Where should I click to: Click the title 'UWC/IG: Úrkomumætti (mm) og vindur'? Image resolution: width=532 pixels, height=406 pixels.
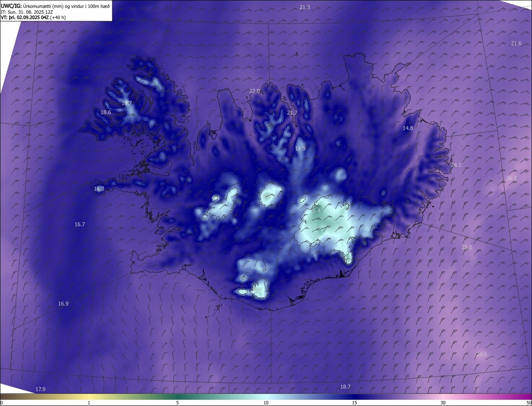coord(55,6)
